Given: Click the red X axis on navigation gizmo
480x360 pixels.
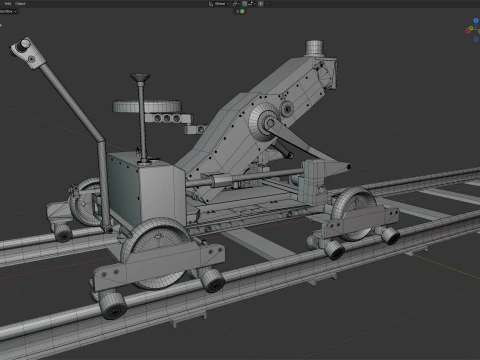Looking at the screenshot, I should point(468,31).
